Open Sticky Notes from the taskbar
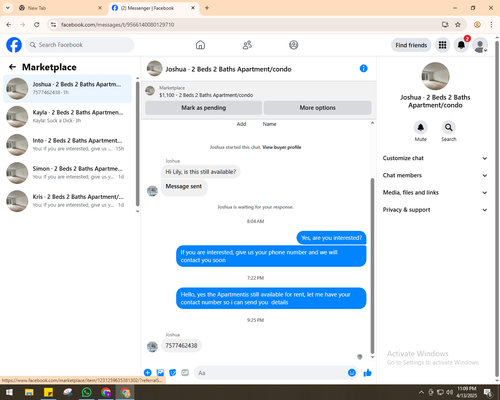 tap(48, 392)
